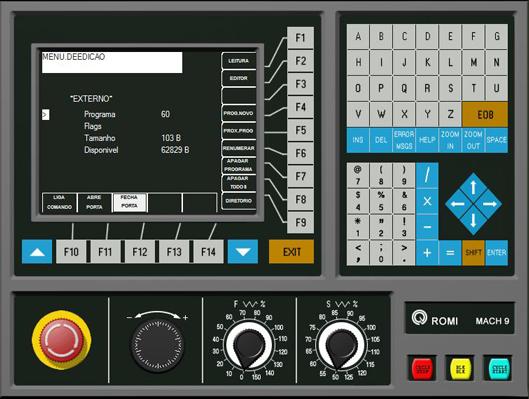Click the orange EXIT button

[291, 252]
